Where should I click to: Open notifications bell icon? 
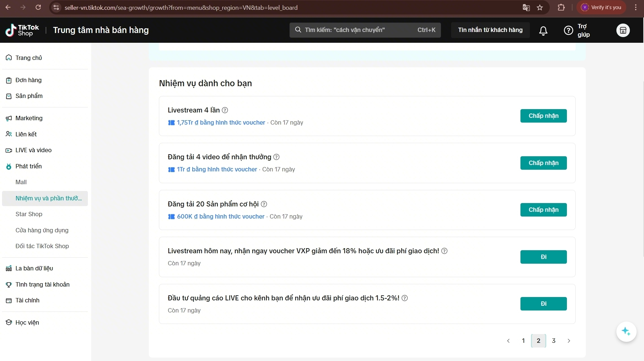click(x=543, y=31)
